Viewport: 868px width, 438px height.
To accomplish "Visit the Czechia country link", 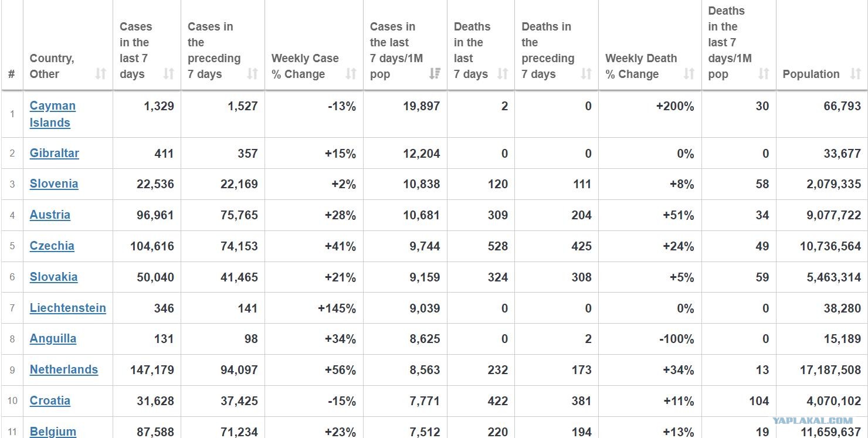I will [52, 246].
